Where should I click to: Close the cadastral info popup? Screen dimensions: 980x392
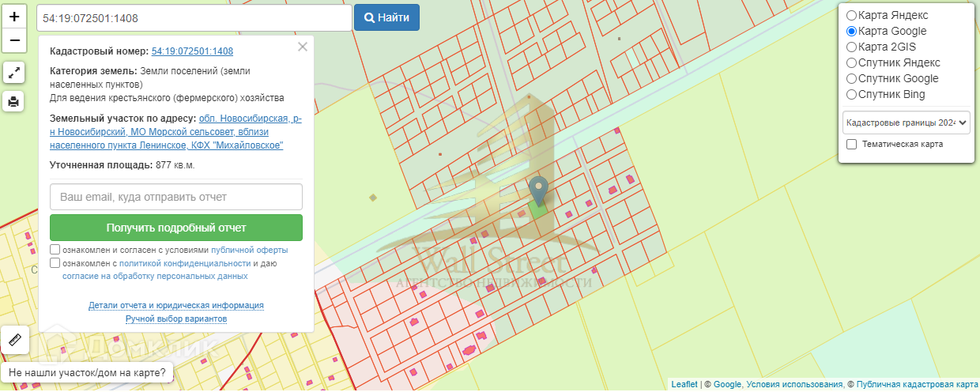(x=302, y=47)
